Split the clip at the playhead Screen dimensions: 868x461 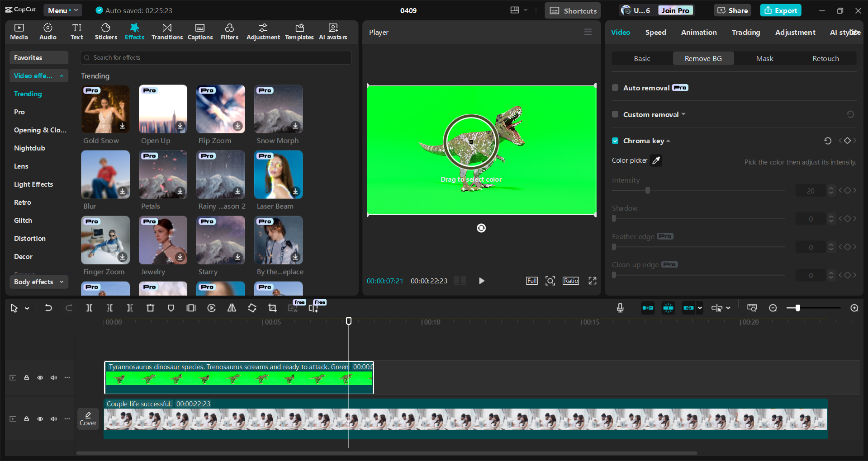pyautogui.click(x=89, y=308)
